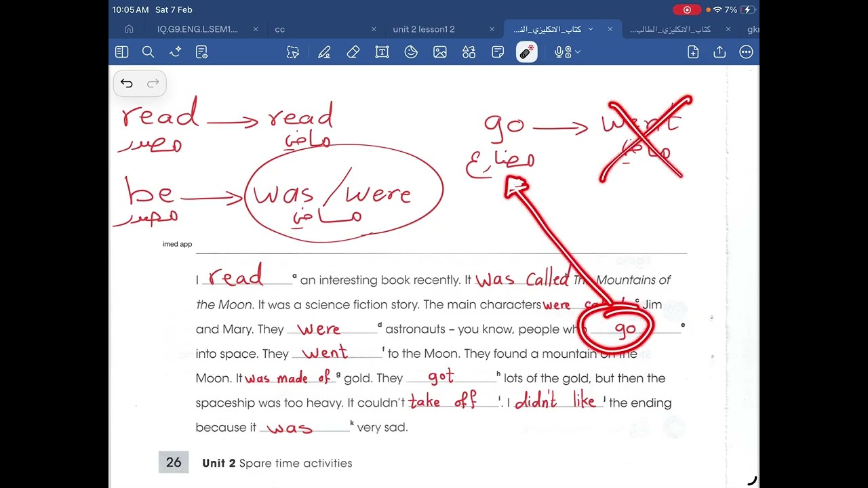Tap the 'Unit 2 Spare time activities' footer
868x488 pixels.
(x=277, y=464)
